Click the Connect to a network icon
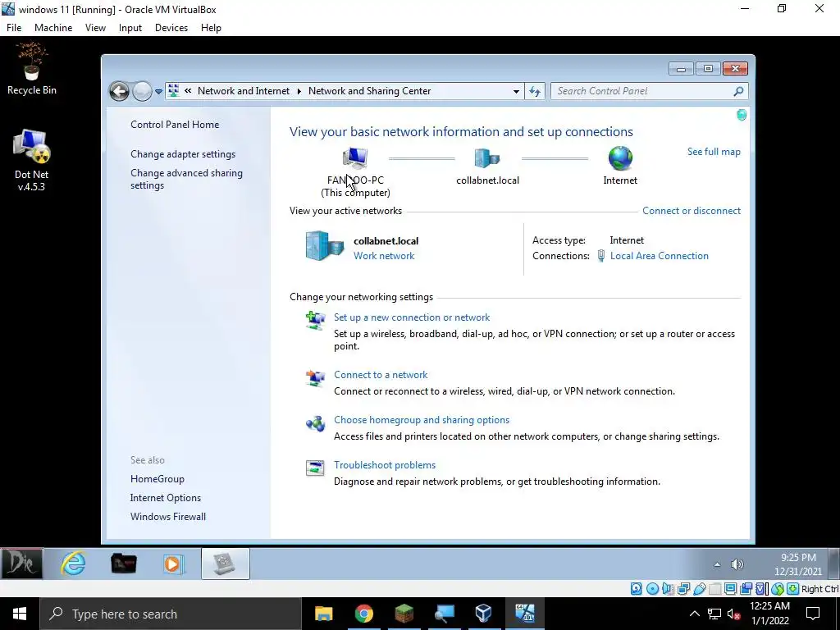 pos(315,377)
